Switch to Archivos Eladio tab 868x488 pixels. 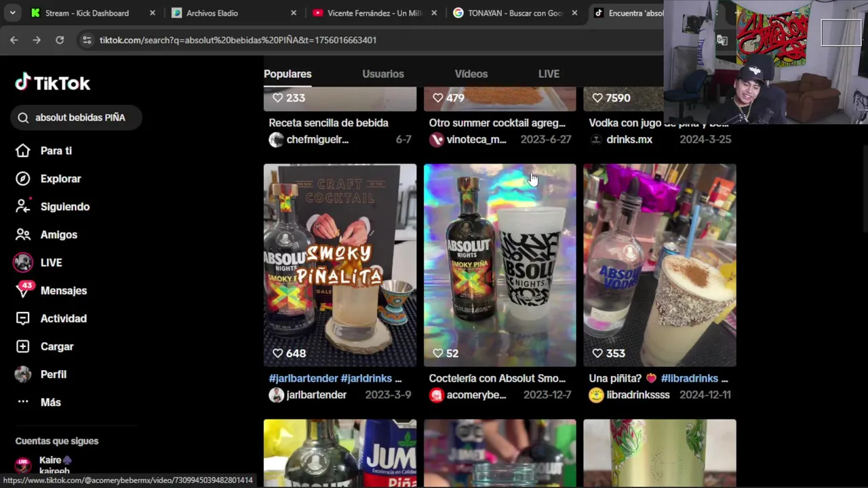212,13
